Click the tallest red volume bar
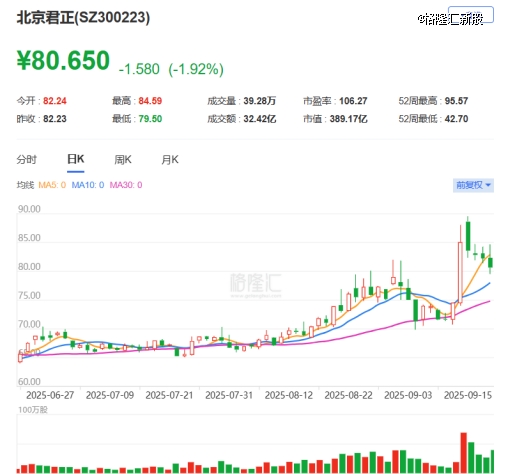Image resolution: width=508 pixels, height=474 pixels. (x=463, y=453)
